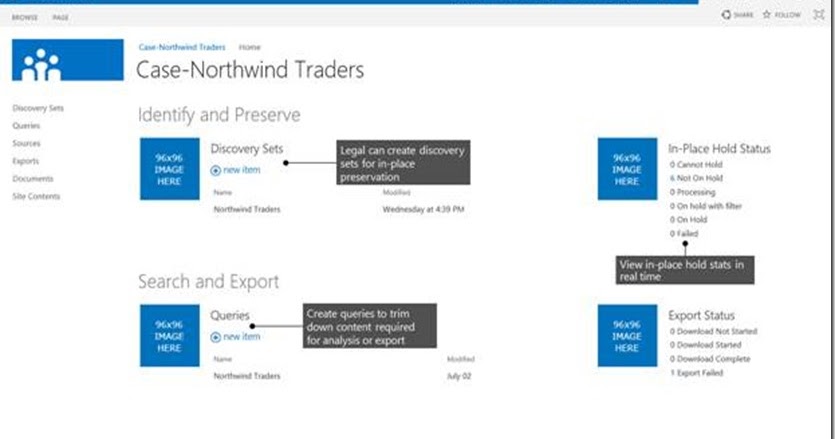This screenshot has height=439, width=835.
Task: Open Site Contents in sidebar
Action: (x=36, y=196)
